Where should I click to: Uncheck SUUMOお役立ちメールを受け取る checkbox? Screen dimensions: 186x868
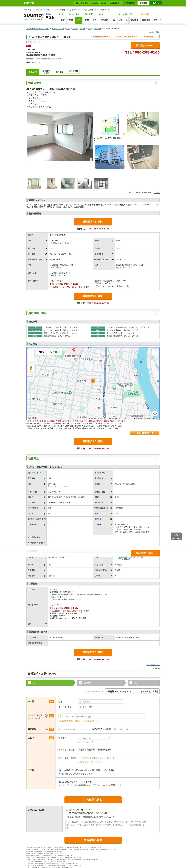click(x=60, y=782)
